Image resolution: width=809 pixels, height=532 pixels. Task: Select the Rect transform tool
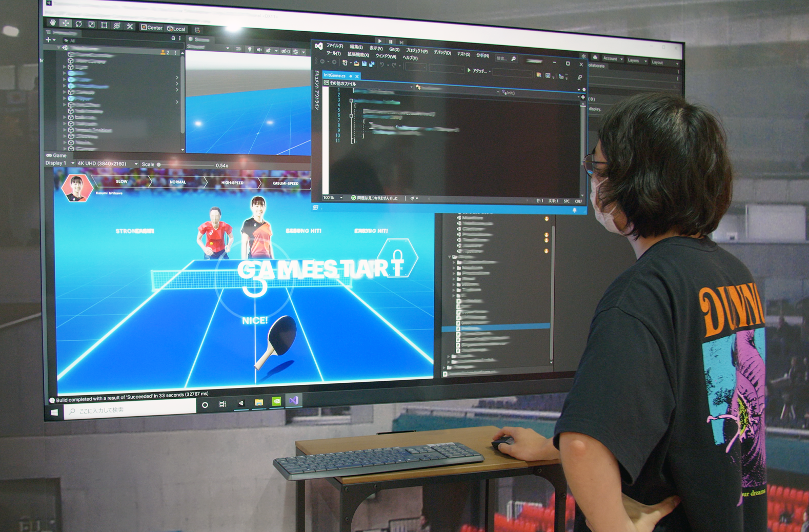104,25
